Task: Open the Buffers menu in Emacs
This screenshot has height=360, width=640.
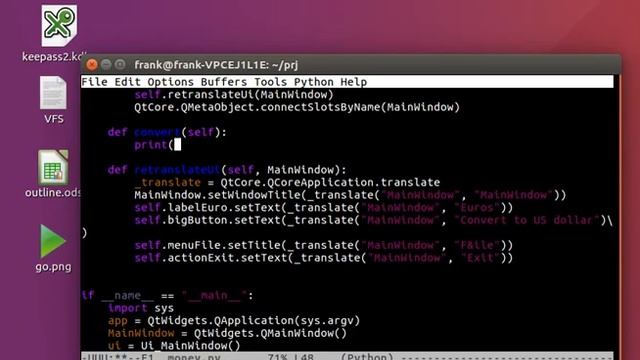Action: point(224,82)
